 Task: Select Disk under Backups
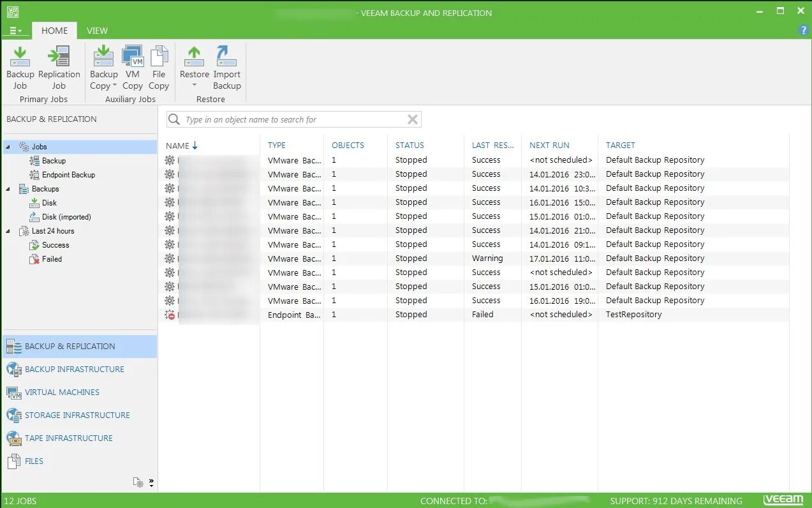pyautogui.click(x=49, y=203)
